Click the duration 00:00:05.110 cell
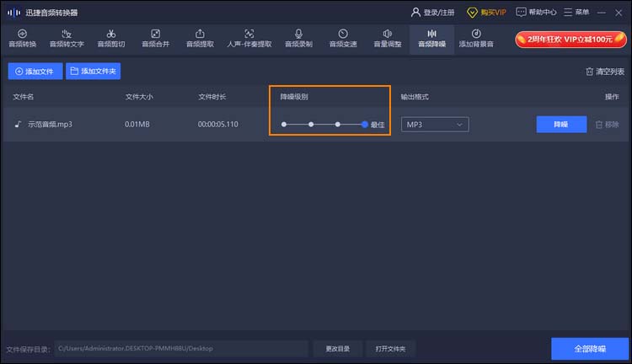 tap(217, 124)
